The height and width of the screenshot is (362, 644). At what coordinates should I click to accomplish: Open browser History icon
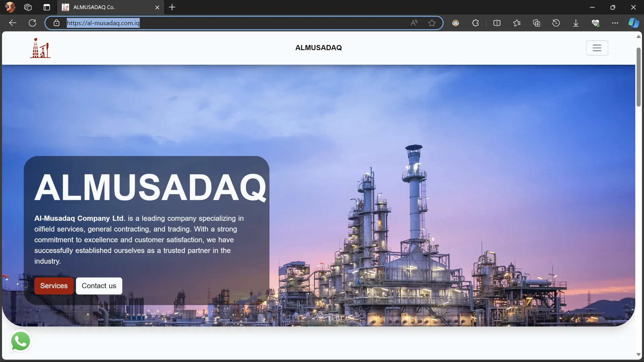click(x=556, y=23)
